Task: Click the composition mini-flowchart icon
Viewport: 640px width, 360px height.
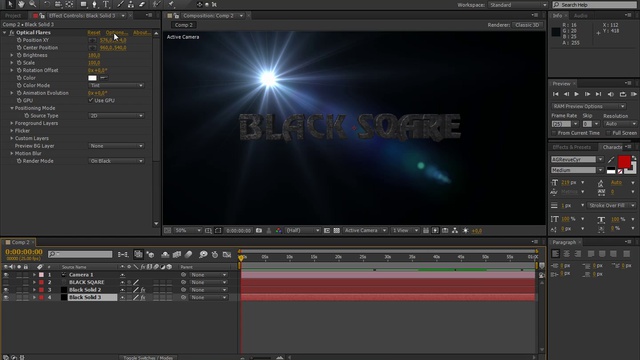Action: [x=123, y=254]
